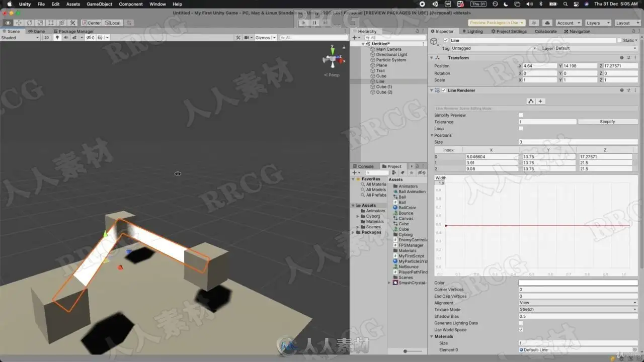Toggle 2D scene view mode
The width and height of the screenshot is (644, 362).
[47, 38]
